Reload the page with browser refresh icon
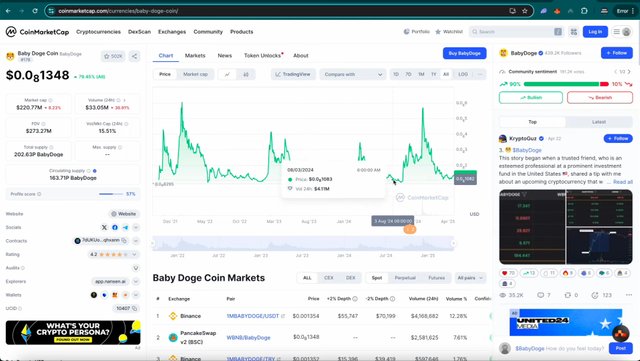This screenshot has height=361, width=640. [35, 11]
